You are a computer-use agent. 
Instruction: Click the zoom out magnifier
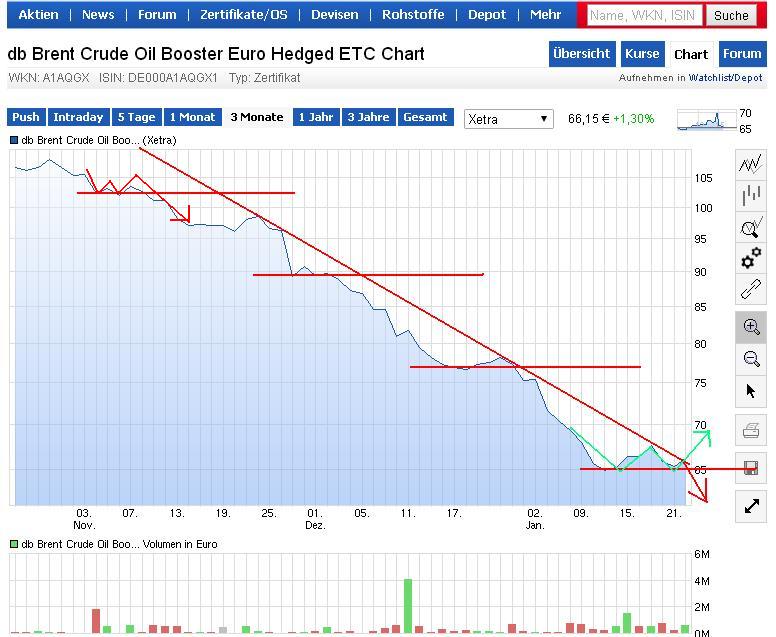(750, 358)
